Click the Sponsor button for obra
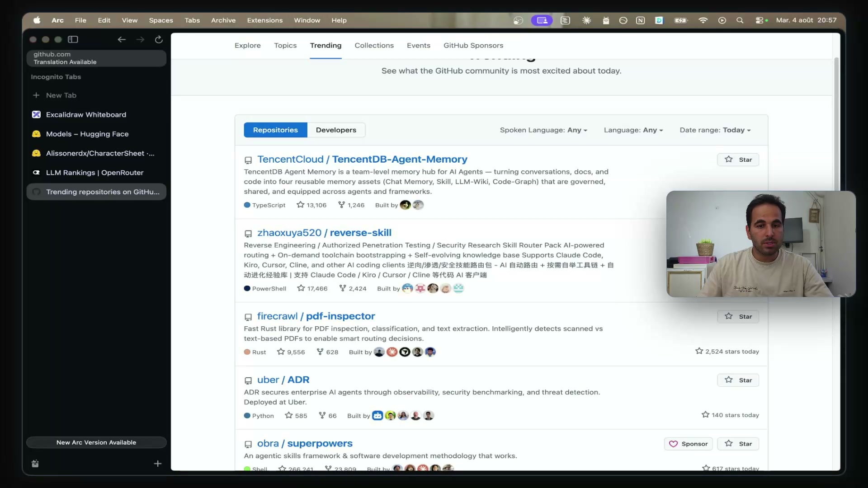The height and width of the screenshot is (488, 868). [689, 444]
